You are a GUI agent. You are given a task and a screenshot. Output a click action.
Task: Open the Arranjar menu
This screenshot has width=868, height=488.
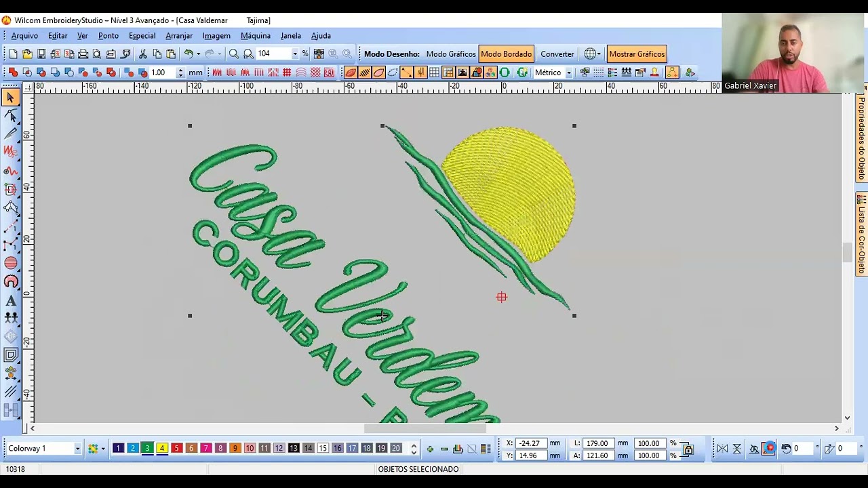tap(179, 36)
